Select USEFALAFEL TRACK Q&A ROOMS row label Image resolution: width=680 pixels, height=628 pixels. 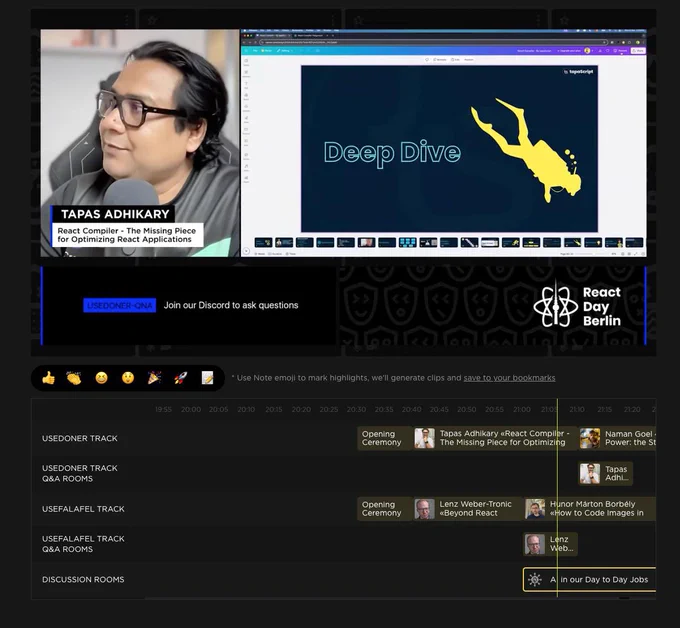tap(83, 544)
